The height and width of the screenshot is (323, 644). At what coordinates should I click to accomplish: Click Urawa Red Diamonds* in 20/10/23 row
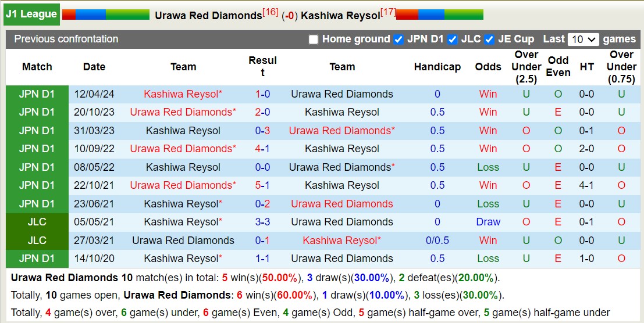(x=183, y=112)
